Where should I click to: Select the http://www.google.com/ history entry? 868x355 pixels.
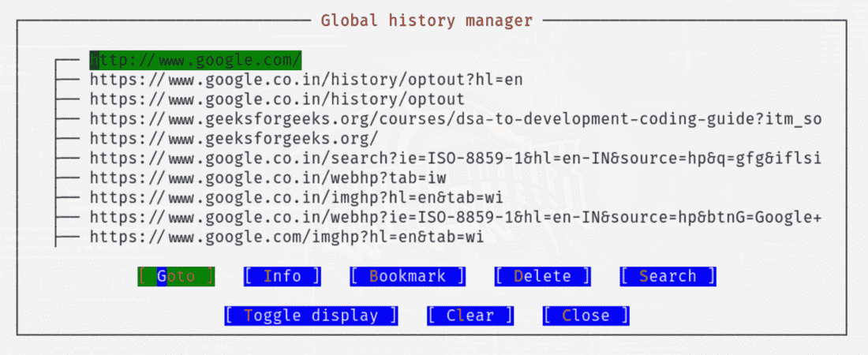pyautogui.click(x=196, y=60)
